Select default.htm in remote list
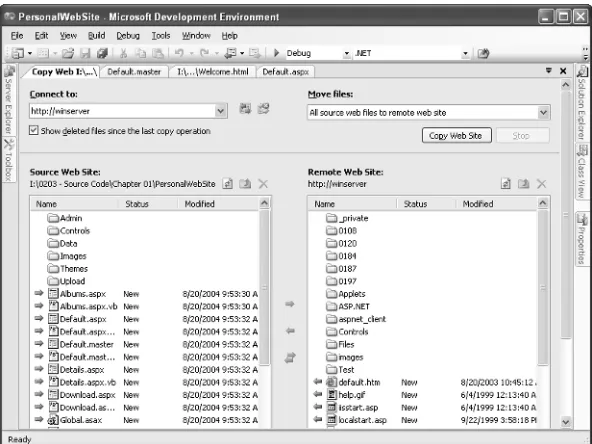The height and width of the screenshot is (444, 592). click(x=353, y=382)
